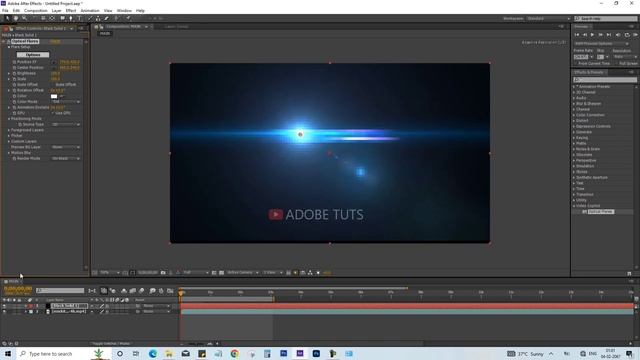Jump to last frame in Preview panel

click(609, 35)
